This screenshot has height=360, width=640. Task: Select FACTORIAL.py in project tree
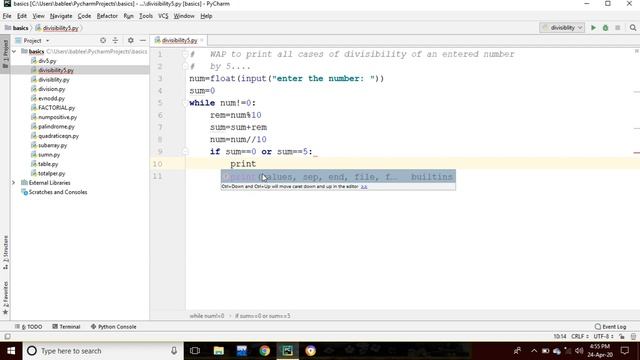point(56,108)
